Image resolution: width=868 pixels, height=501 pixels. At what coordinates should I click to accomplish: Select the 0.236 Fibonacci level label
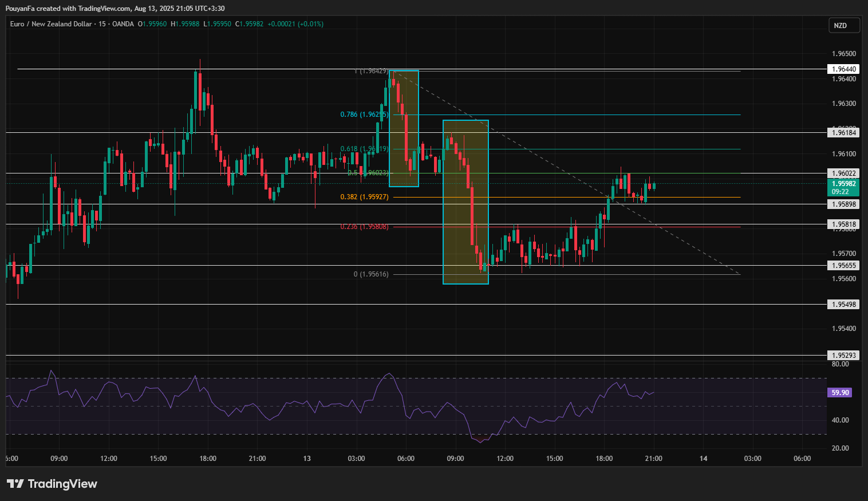click(364, 227)
